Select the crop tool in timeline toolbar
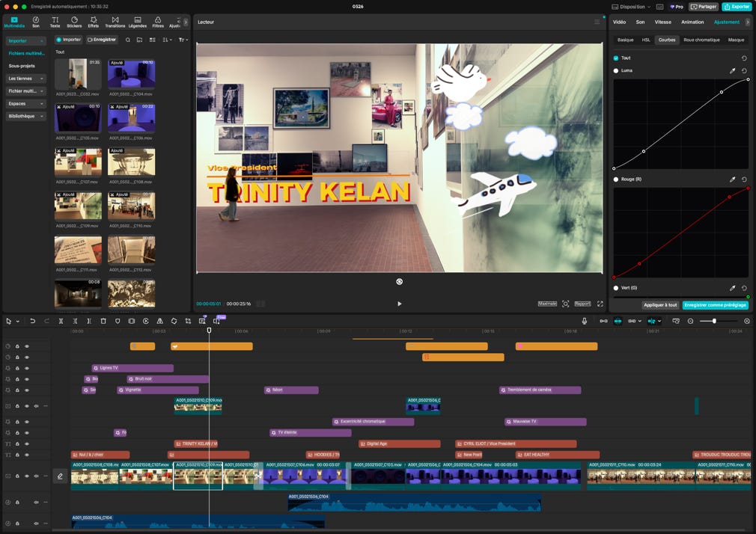This screenshot has width=756, height=534. click(x=188, y=321)
